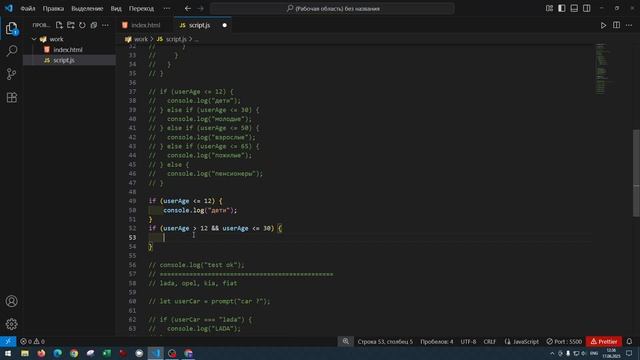Go to line via 'Строка 53, столбец 5'
Screen dimensions: 640x360
385,341
